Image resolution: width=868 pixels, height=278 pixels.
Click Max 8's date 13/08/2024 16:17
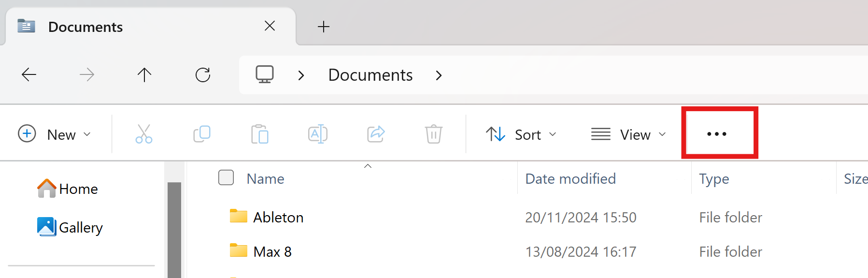click(581, 252)
